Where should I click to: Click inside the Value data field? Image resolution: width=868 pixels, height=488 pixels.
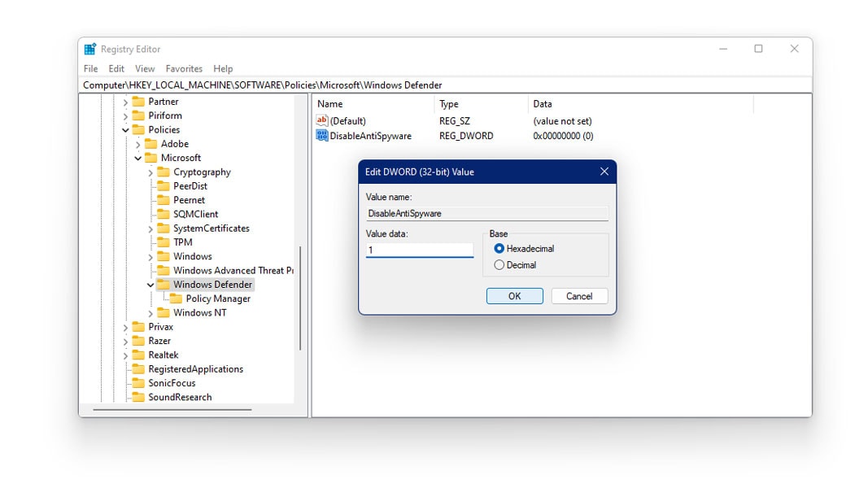420,250
